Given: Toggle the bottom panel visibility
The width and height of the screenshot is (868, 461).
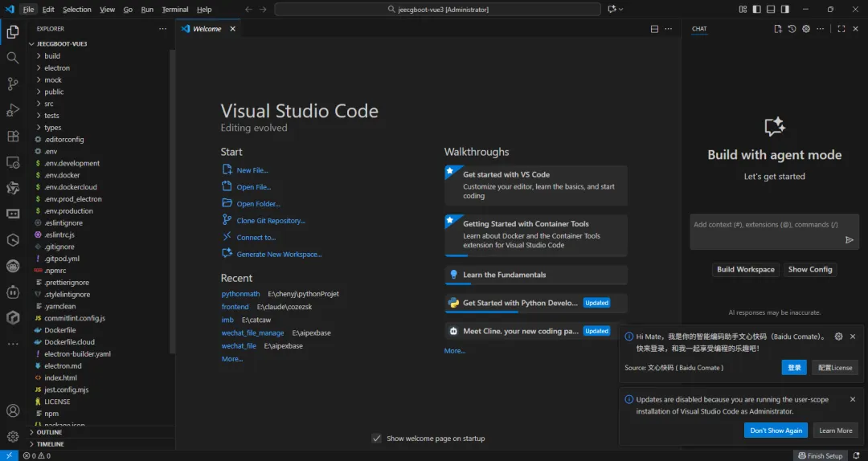Looking at the screenshot, I should point(771,10).
